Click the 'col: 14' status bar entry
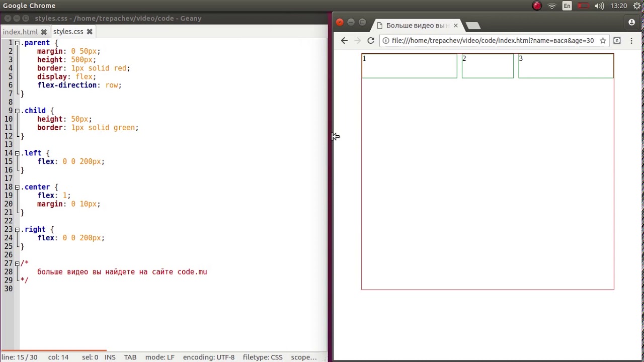 click(58, 357)
